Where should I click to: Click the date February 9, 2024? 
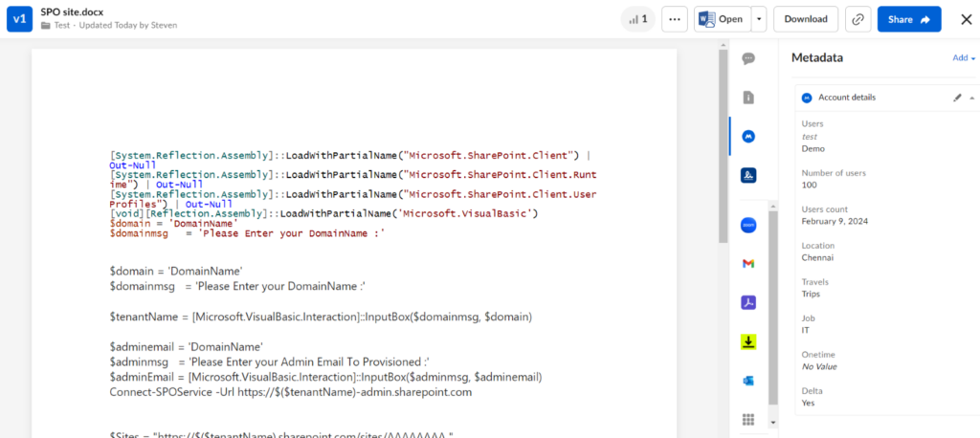[x=835, y=221]
